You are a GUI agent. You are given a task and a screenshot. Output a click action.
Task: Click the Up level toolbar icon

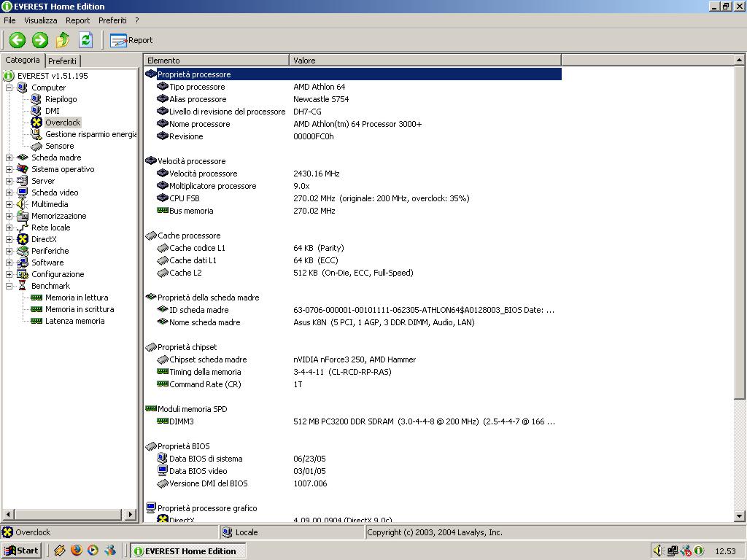coord(63,40)
